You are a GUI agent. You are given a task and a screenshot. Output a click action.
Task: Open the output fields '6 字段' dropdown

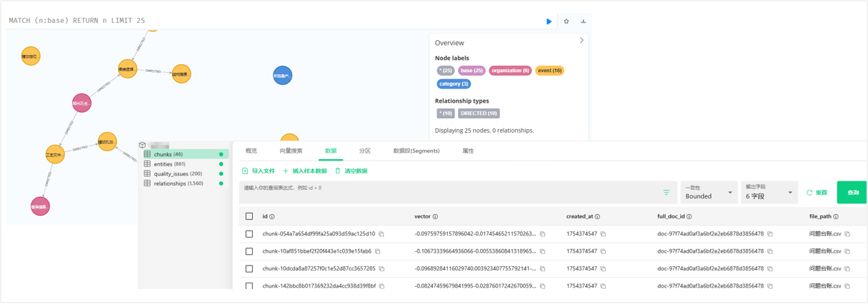click(x=769, y=193)
